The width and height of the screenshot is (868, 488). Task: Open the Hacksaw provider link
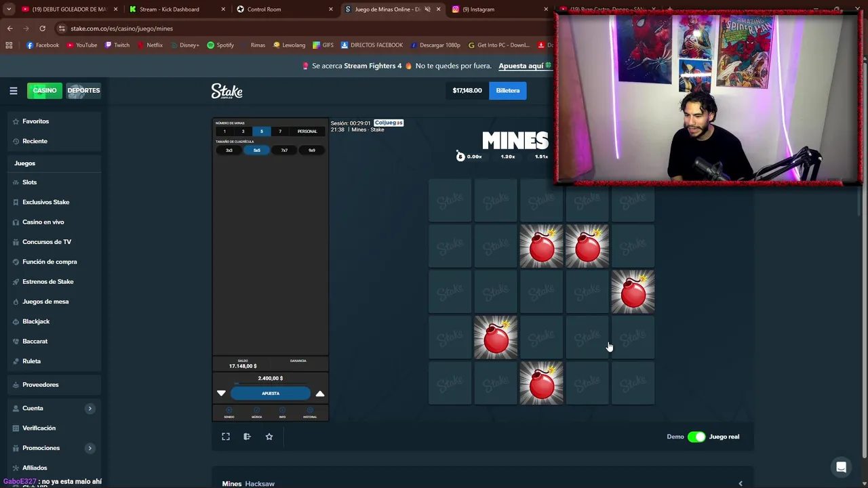point(260,484)
